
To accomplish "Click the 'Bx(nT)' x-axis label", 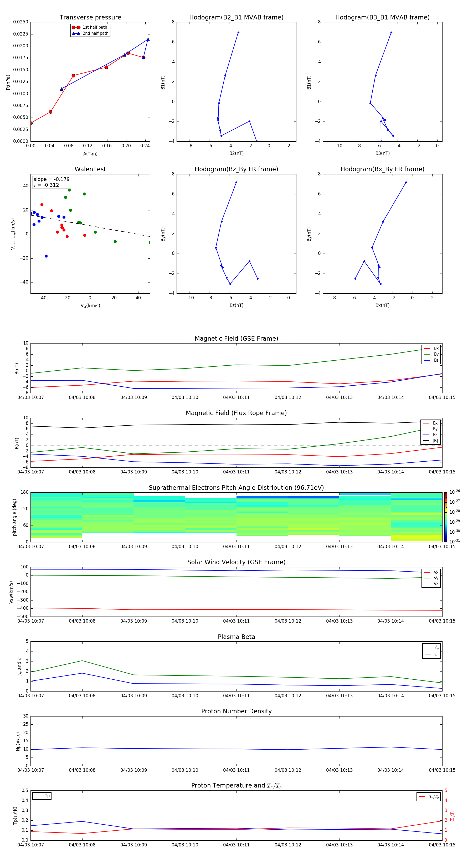I will click(382, 305).
